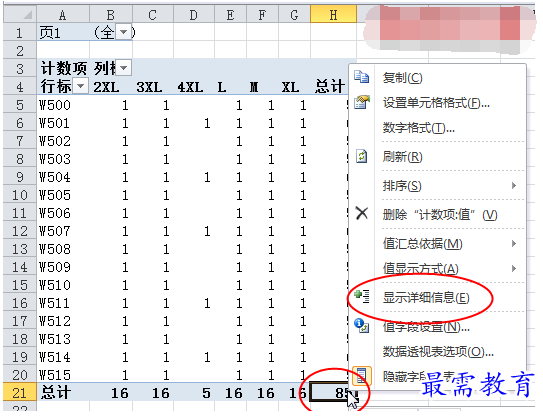Expand the 排序(S) submenu arrow
The width and height of the screenshot is (543, 416).
[514, 186]
